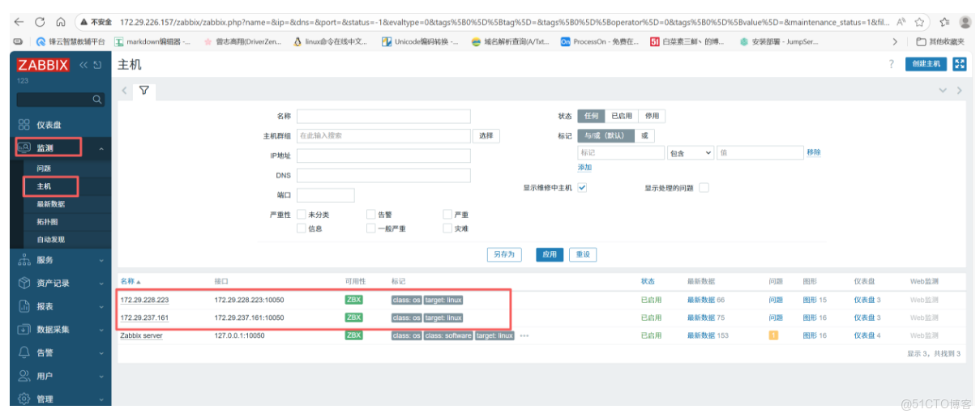980x418 pixels.
Task: Toggle 显示维修中主机 checkbox
Action: click(x=582, y=187)
